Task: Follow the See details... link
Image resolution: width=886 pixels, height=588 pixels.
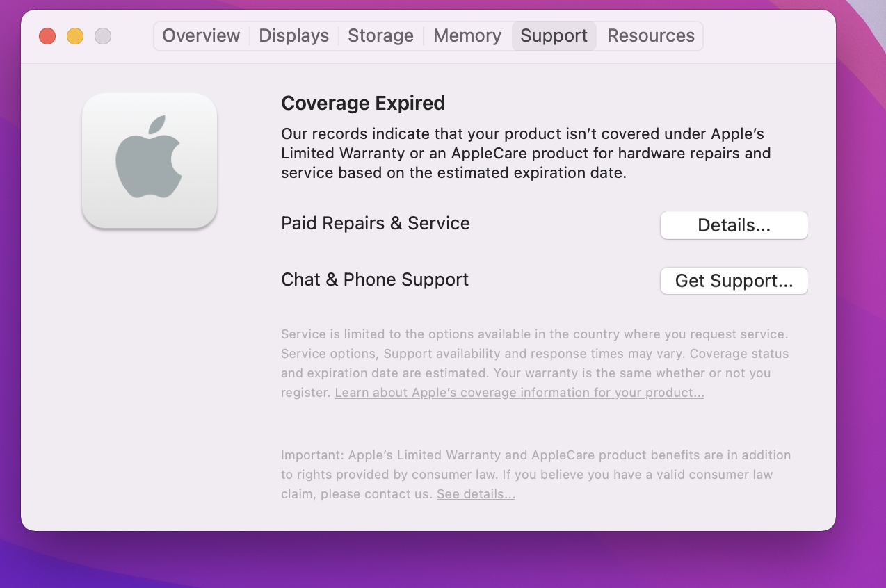Action: (x=476, y=494)
